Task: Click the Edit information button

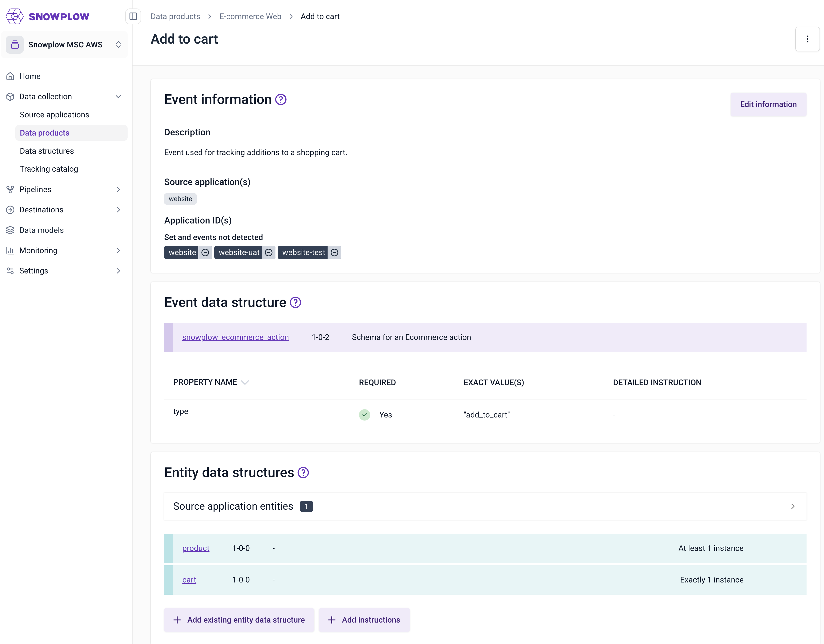Action: pos(768,104)
